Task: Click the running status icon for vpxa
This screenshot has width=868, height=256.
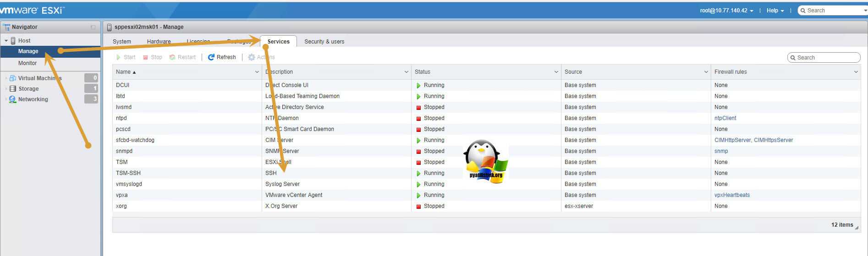Action: 418,195
